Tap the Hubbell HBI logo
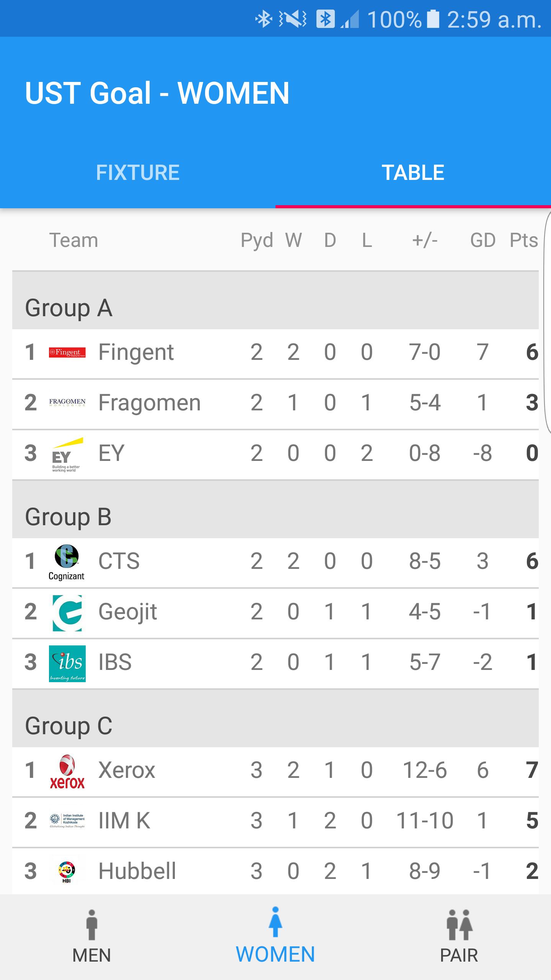The image size is (551, 980). (67, 872)
